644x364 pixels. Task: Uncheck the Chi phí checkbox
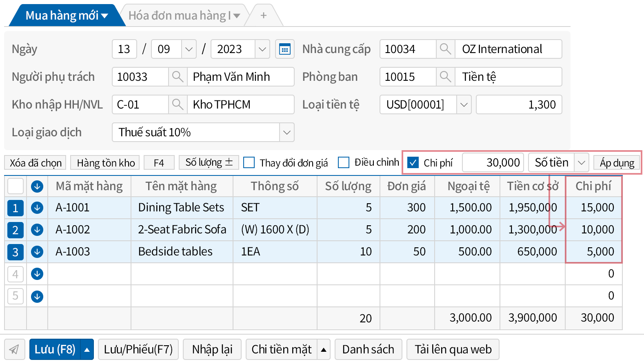tap(413, 163)
